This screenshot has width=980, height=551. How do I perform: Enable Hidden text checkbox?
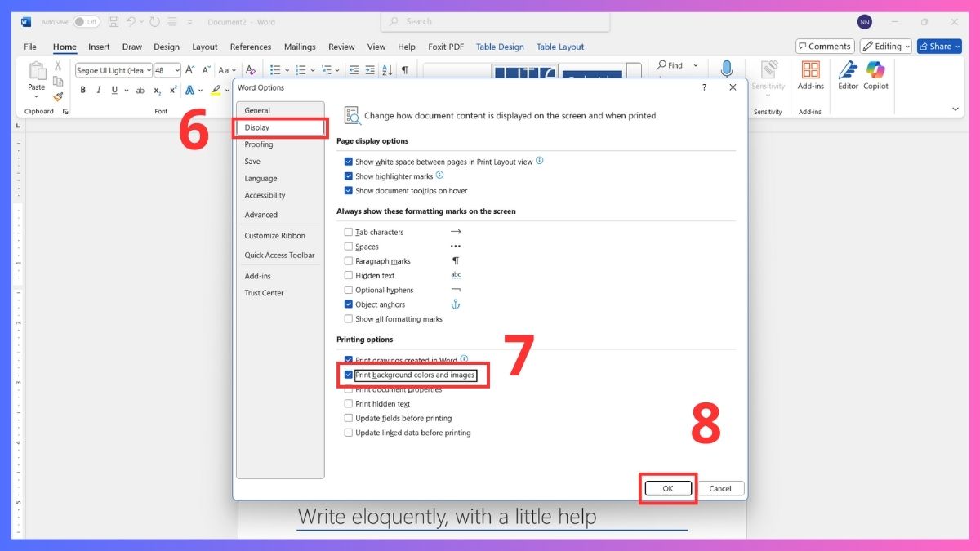tap(349, 276)
